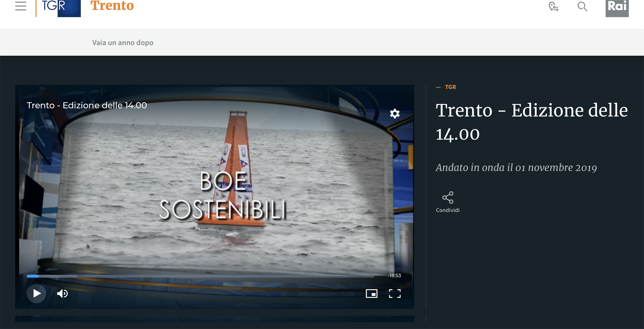Open search with the magnifying glass
Image resolution: width=644 pixels, height=329 pixels.
pyautogui.click(x=582, y=7)
